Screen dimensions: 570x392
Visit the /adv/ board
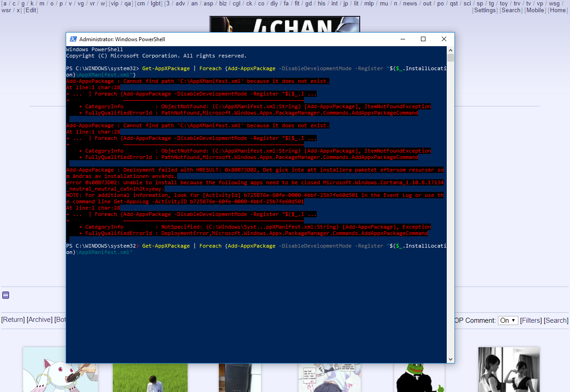(180, 4)
